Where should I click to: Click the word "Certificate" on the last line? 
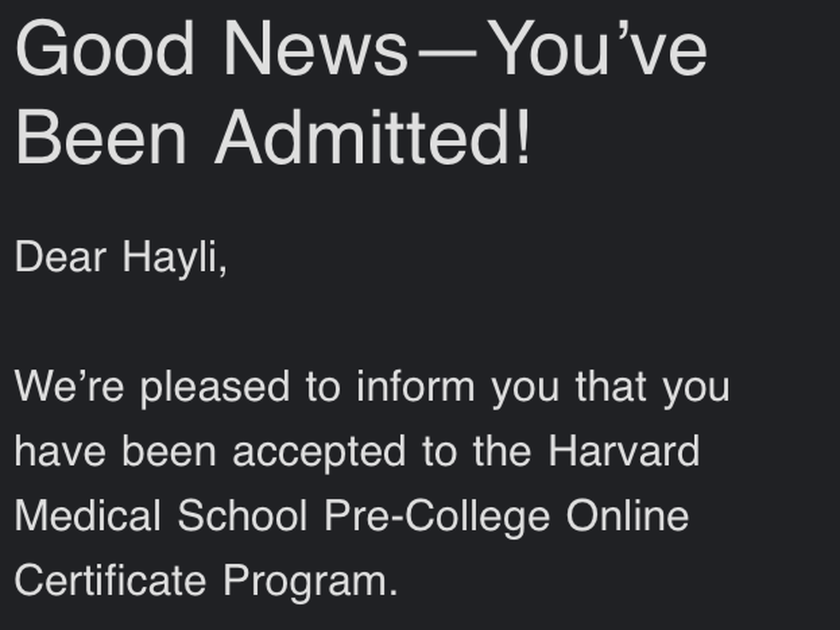(110, 580)
